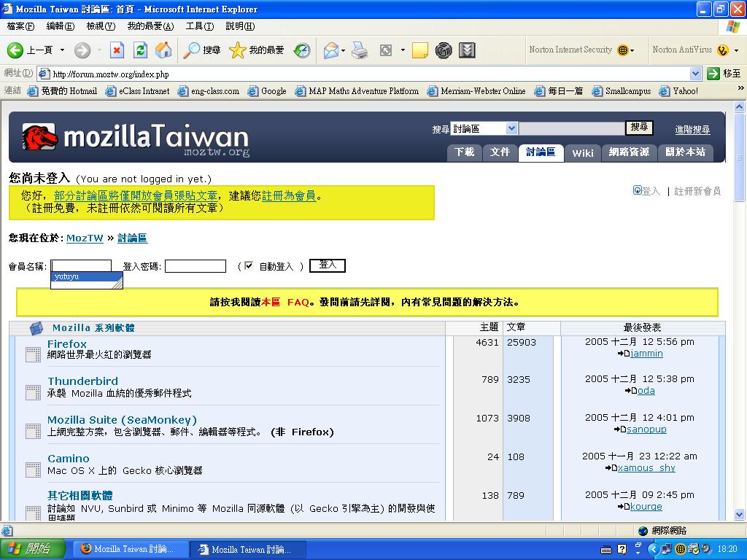Click the 登入 login button
The image size is (747, 560).
(x=328, y=265)
